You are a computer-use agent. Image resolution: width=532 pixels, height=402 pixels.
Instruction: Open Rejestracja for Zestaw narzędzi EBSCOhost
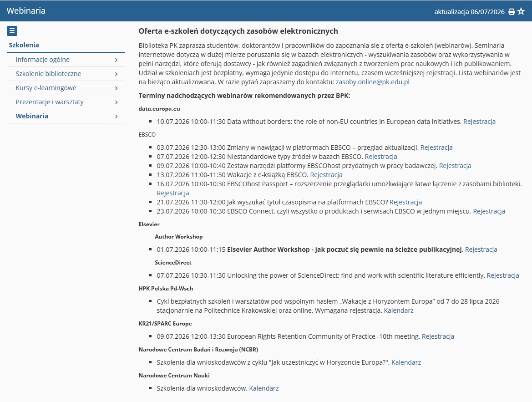click(x=455, y=166)
